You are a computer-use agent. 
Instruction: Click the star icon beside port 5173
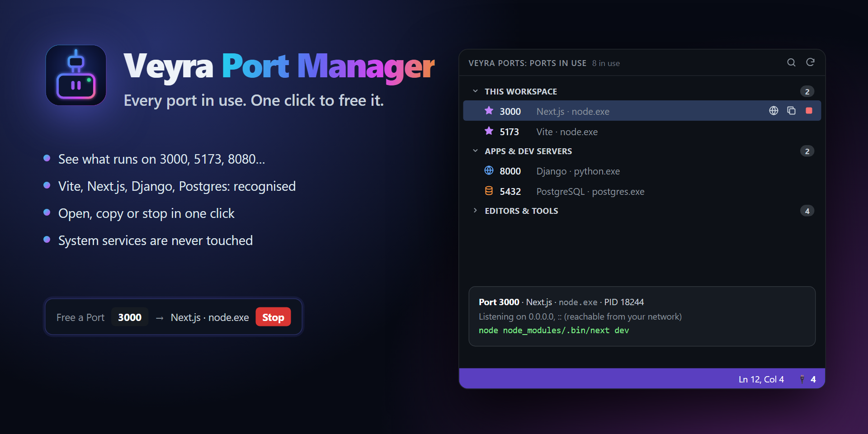489,131
